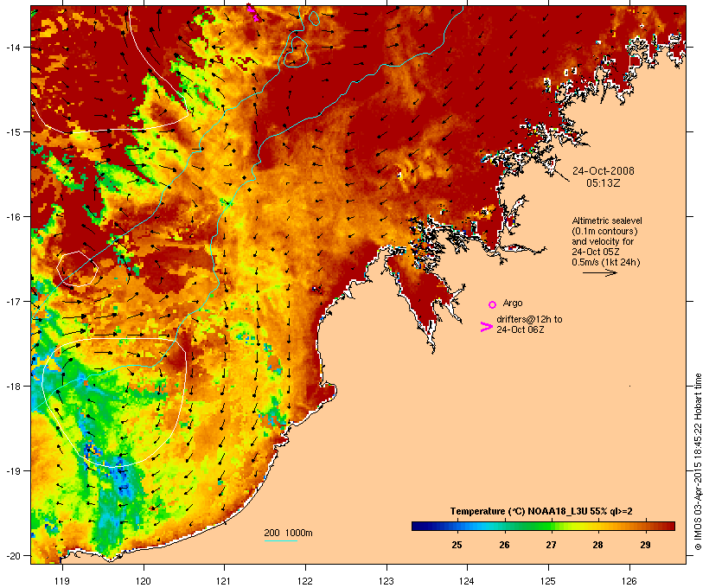This screenshot has height=588, width=709.
Task: Click the 'and velocity for' text line
Action: pyautogui.click(x=603, y=241)
